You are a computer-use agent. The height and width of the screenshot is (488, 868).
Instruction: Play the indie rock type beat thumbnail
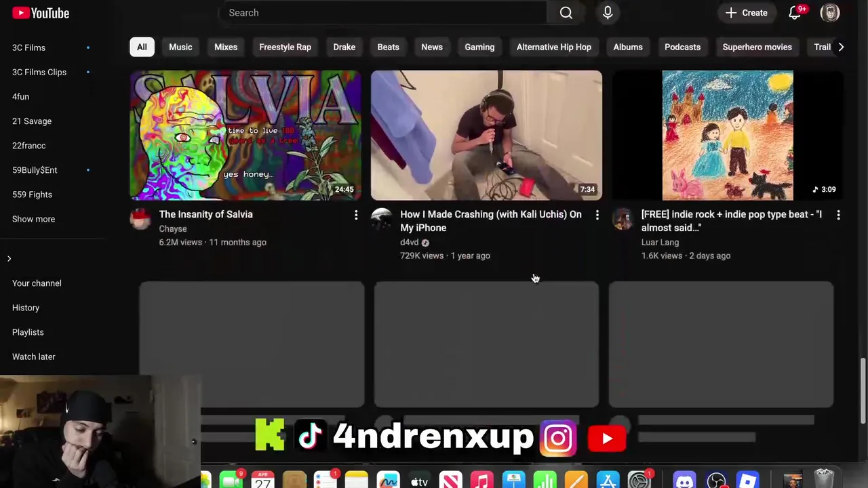click(x=728, y=136)
